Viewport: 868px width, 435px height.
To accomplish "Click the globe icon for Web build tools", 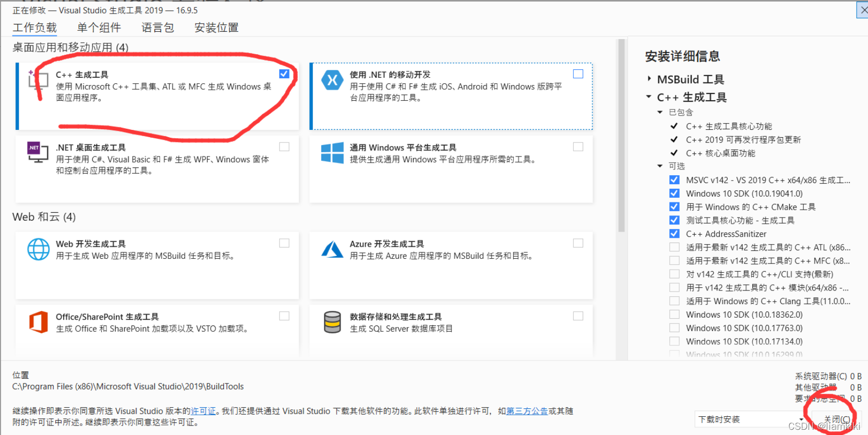I will coord(39,249).
